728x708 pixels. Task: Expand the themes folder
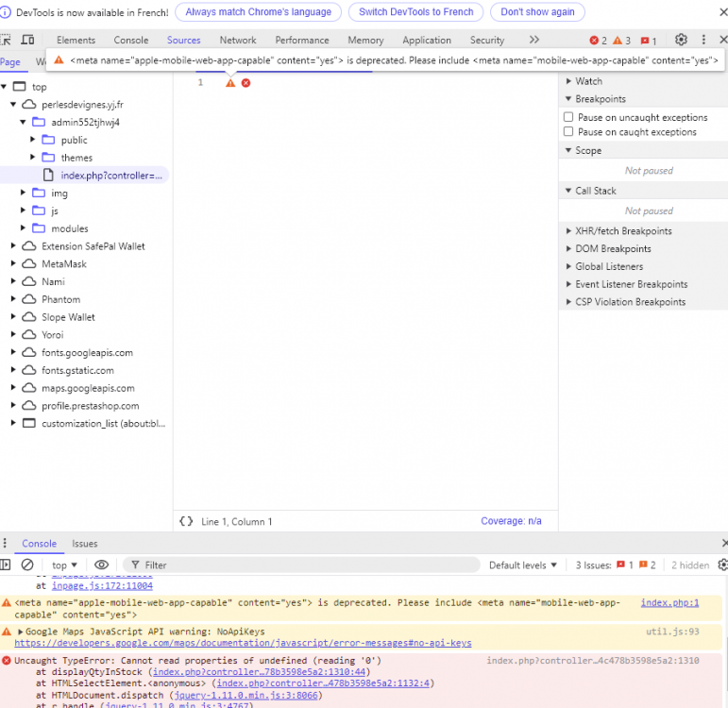click(x=32, y=157)
